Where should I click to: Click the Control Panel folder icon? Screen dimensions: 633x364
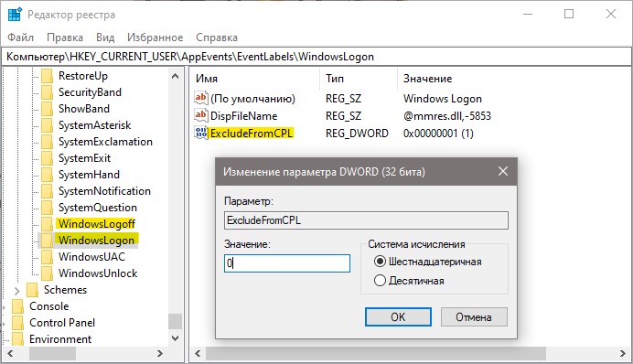(x=17, y=323)
